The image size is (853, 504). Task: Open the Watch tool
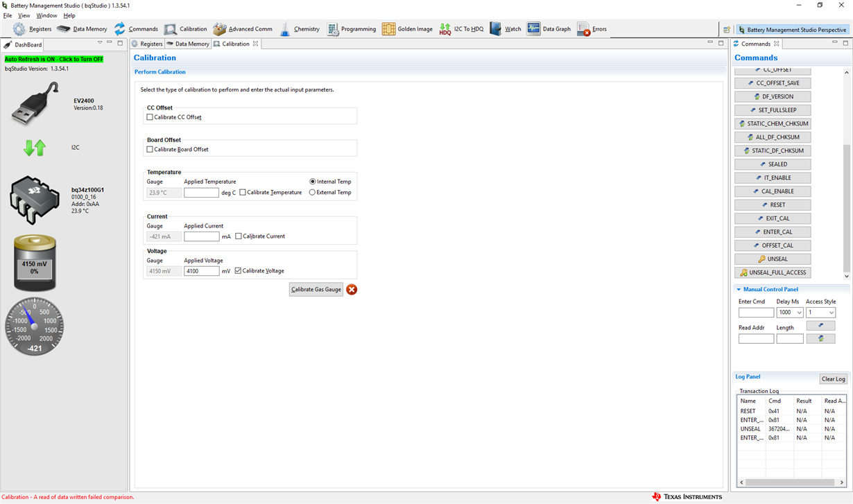click(506, 29)
